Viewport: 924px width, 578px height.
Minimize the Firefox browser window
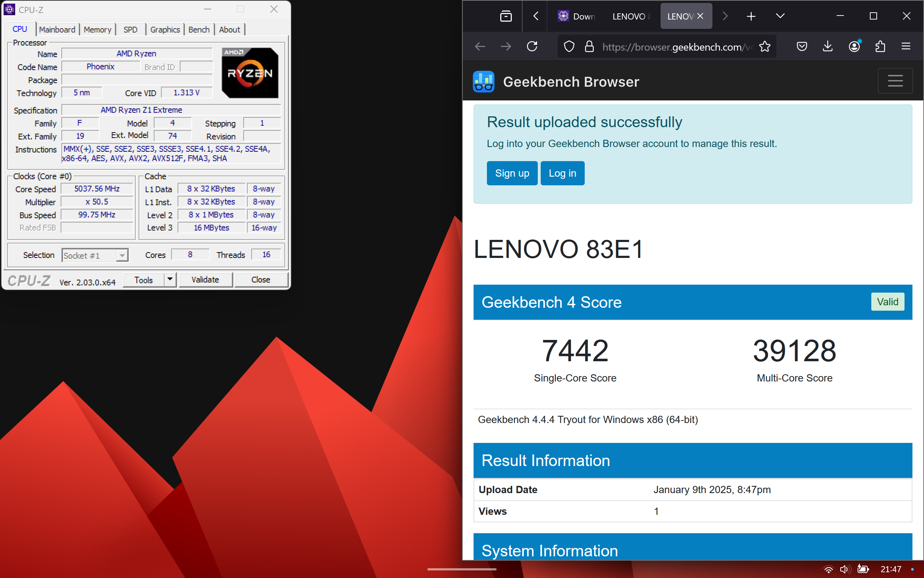[840, 16]
